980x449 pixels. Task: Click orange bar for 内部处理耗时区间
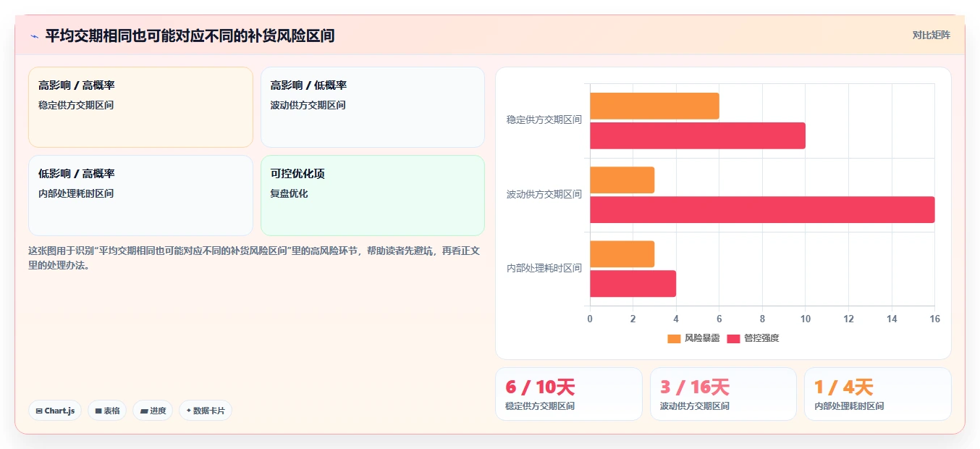[622, 254]
